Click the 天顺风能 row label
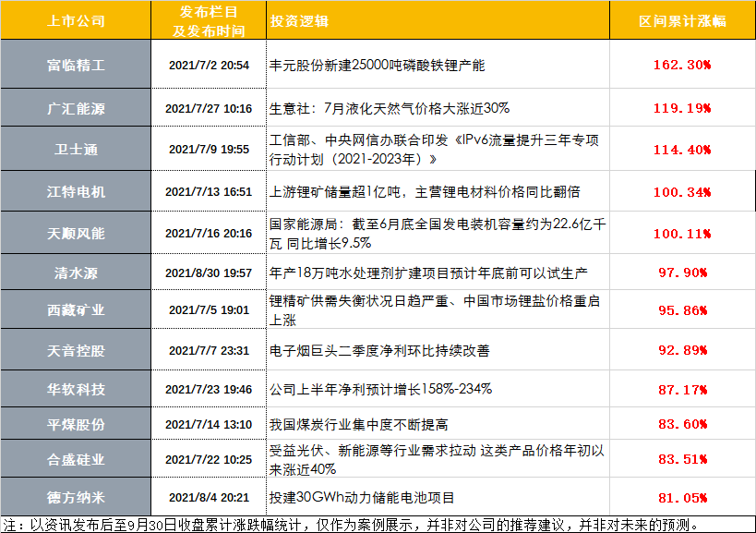 (x=76, y=233)
